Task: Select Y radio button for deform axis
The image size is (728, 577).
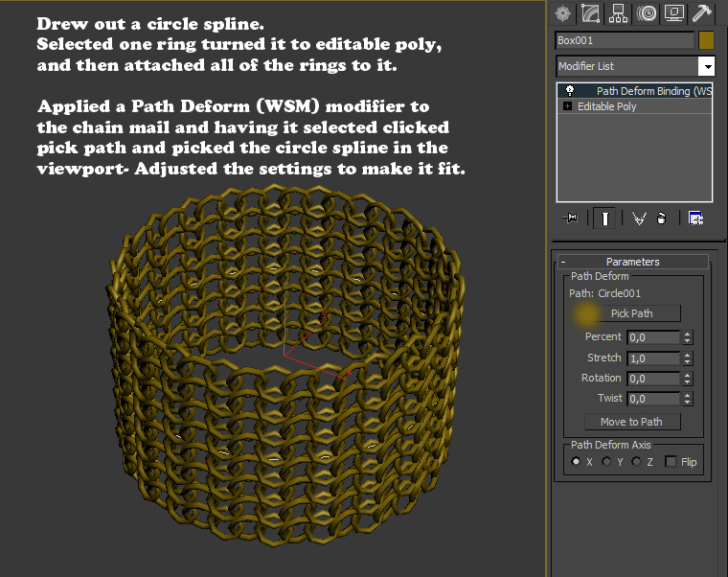Action: (606, 462)
